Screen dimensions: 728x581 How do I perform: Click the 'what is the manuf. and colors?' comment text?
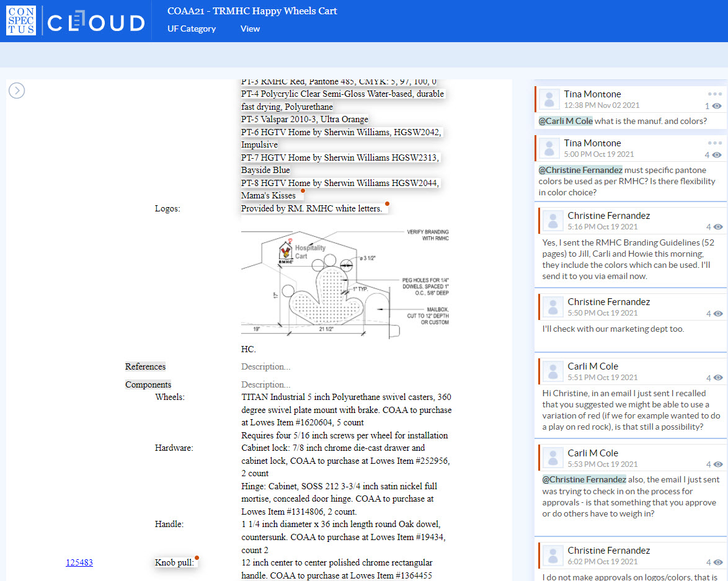651,121
